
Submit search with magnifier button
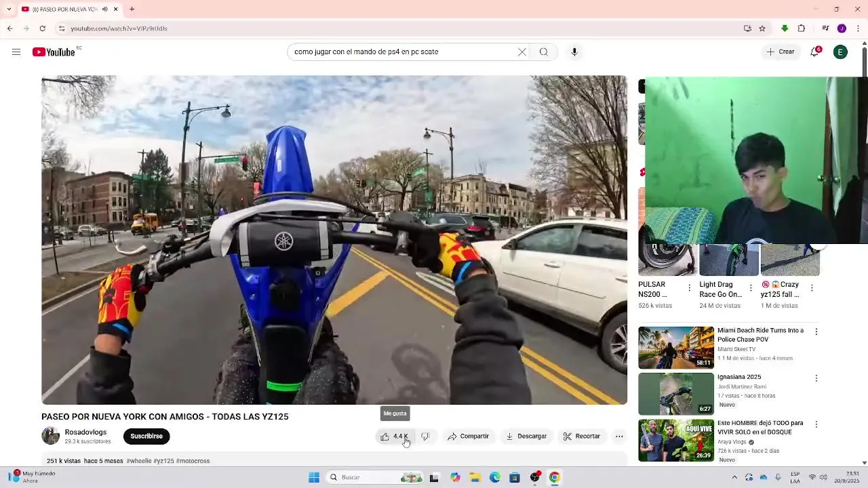[x=543, y=52]
